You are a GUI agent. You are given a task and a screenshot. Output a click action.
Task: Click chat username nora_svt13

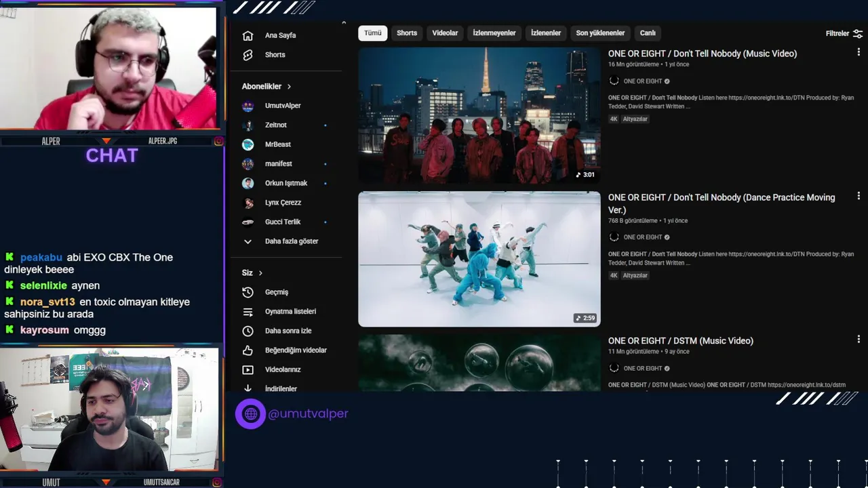pyautogui.click(x=47, y=302)
